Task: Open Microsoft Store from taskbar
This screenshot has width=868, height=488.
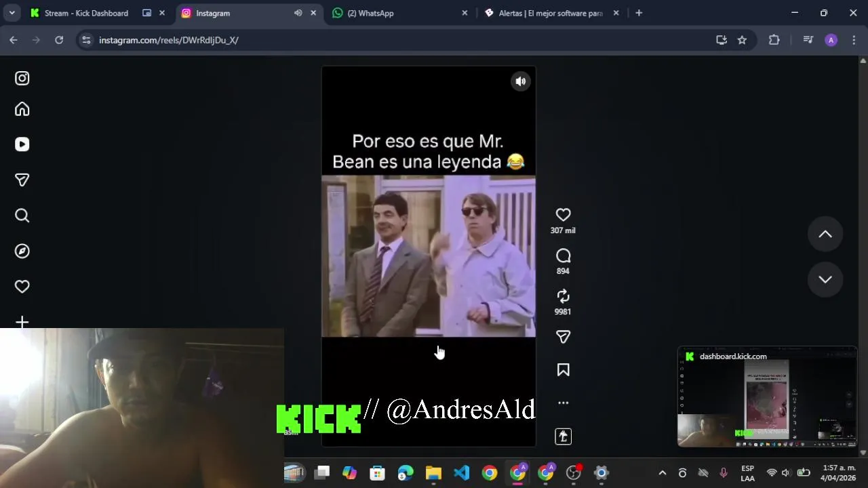Action: pyautogui.click(x=377, y=472)
